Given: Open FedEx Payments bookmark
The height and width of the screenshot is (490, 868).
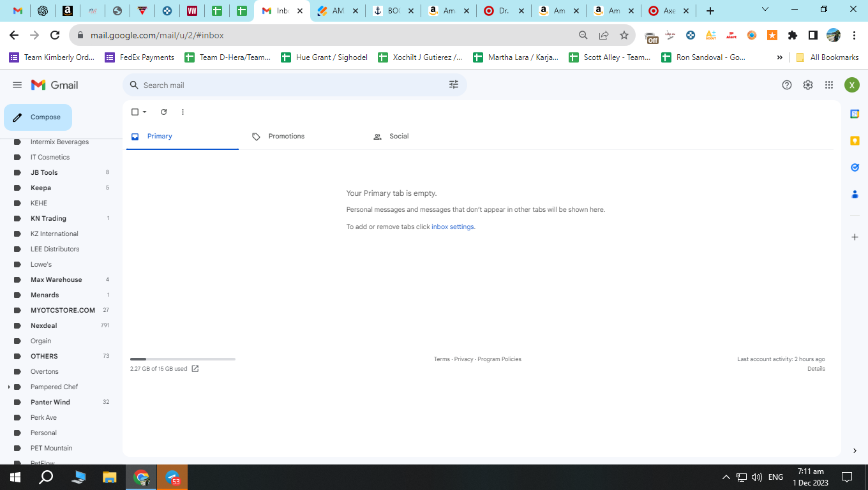Looking at the screenshot, I should [x=140, y=57].
